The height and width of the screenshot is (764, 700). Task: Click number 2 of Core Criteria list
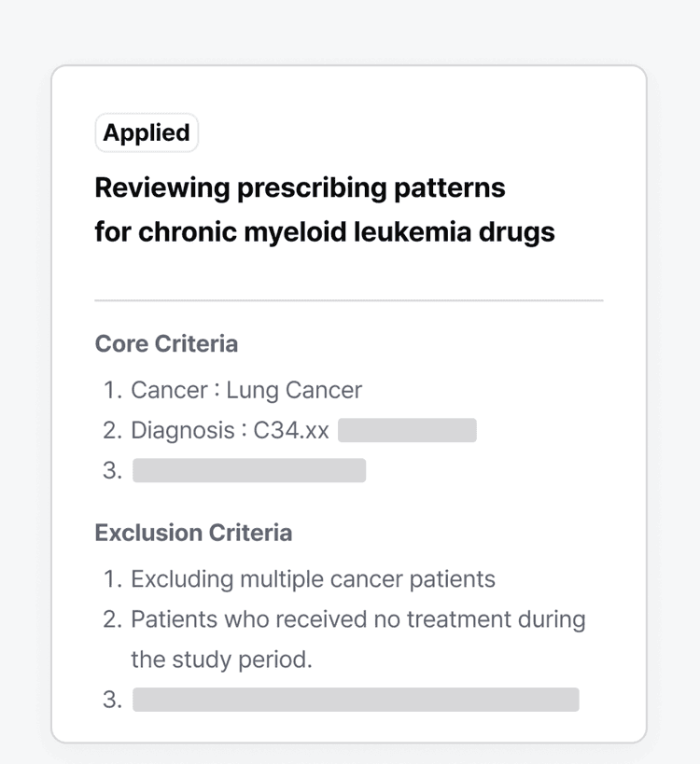point(113,430)
